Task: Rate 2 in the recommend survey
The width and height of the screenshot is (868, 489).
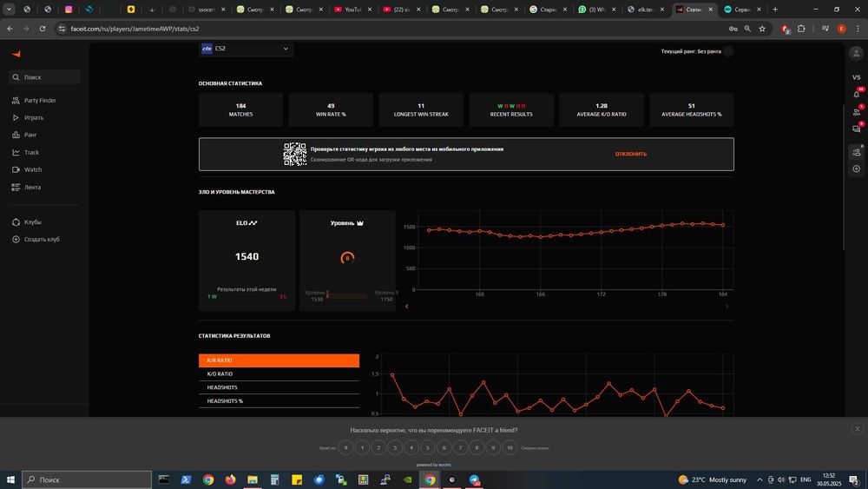Action: 378,447
